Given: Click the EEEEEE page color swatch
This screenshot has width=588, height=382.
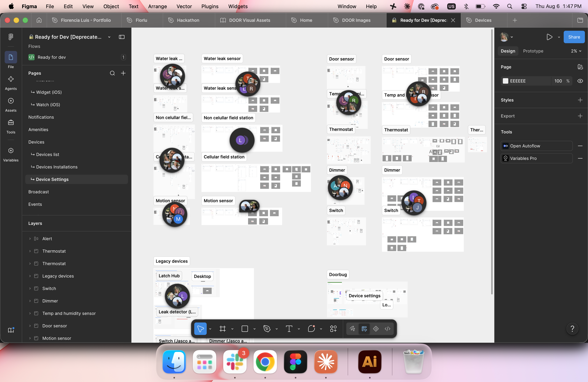Looking at the screenshot, I should click(505, 81).
